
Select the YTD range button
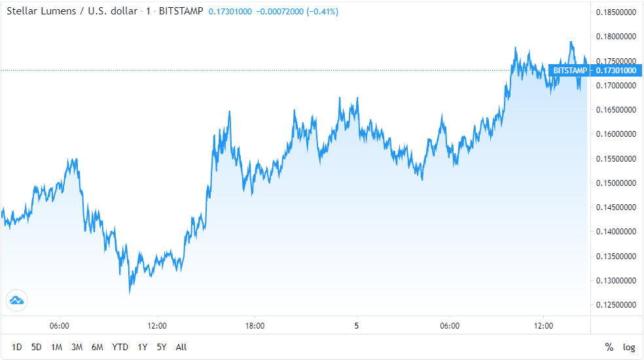point(120,347)
